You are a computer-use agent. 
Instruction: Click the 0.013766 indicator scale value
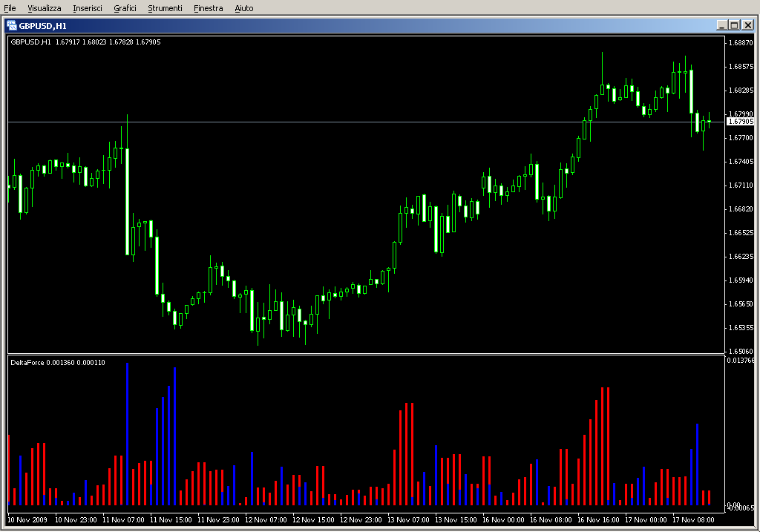(x=741, y=360)
